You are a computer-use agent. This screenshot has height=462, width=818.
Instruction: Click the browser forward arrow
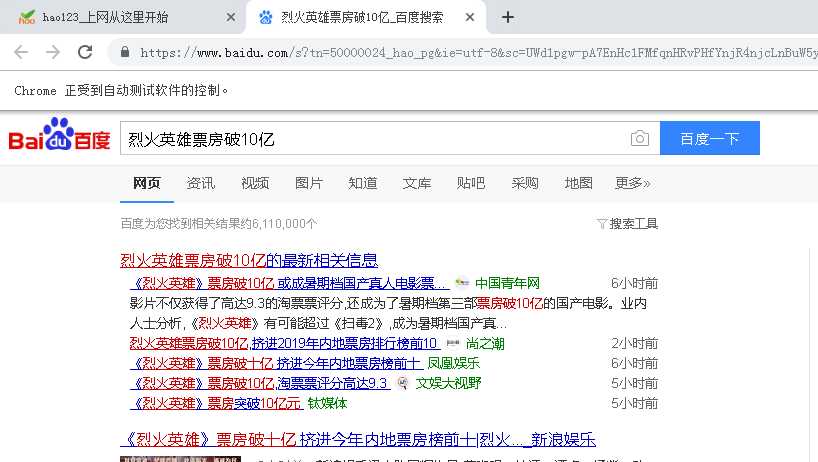(x=53, y=52)
